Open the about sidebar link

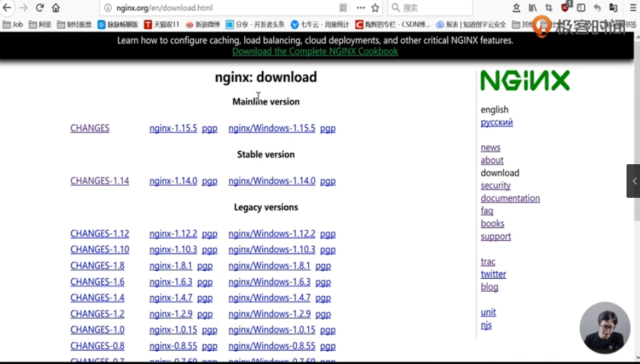tap(492, 160)
